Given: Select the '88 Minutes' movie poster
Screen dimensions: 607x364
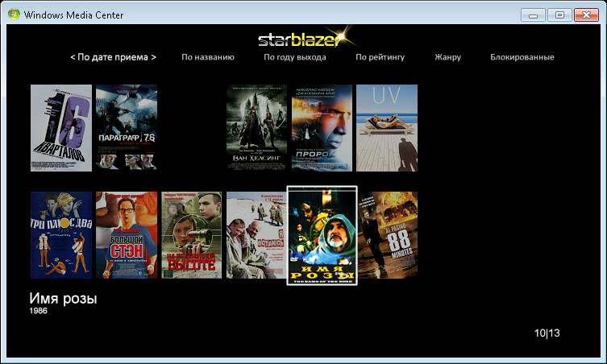Looking at the screenshot, I should click(388, 235).
